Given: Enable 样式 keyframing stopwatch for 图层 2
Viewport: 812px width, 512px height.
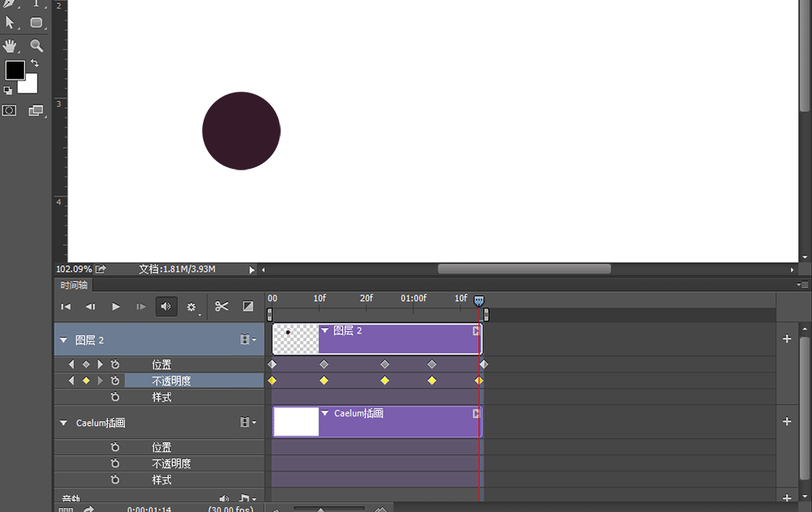Looking at the screenshot, I should coord(115,397).
